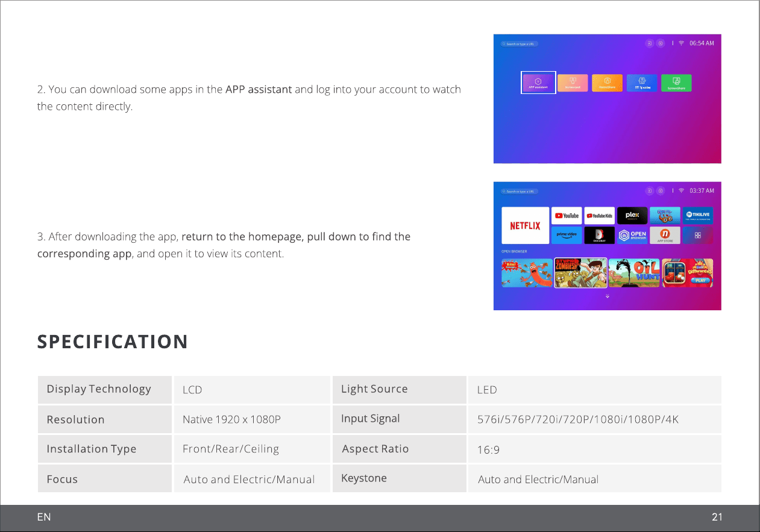This screenshot has height=532, width=760.
Task: Open the BT Speaker tile
Action: click(x=642, y=83)
